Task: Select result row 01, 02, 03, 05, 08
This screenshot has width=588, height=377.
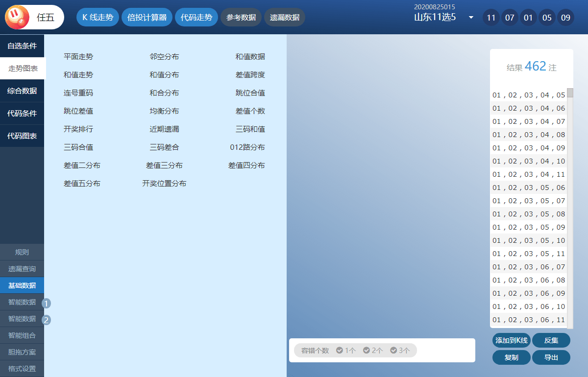Action: click(x=529, y=214)
